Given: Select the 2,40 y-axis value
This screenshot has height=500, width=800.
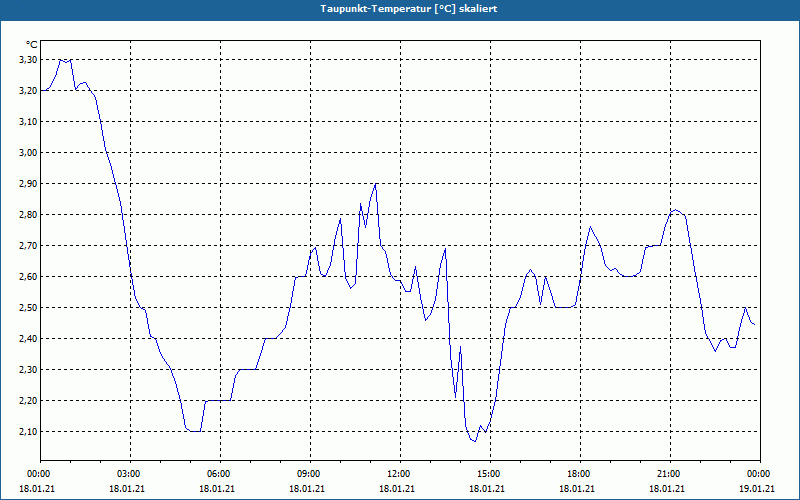Looking at the screenshot, I should (x=28, y=339).
